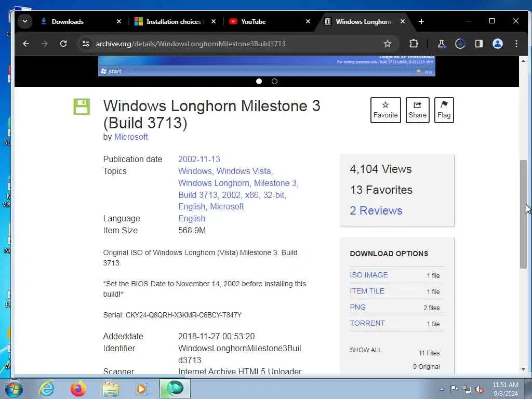Open the Chrome profile avatar
This screenshot has height=399, width=532.
[497, 44]
